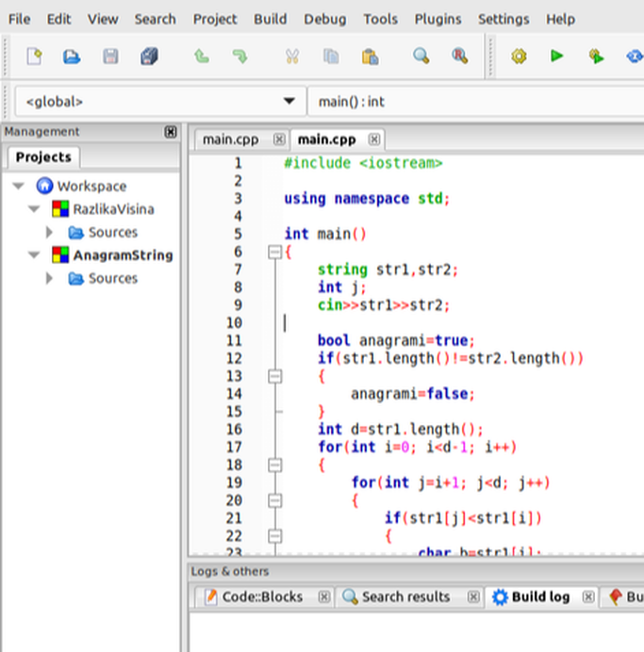Click the Replace magnifier icon
This screenshot has width=644, height=652.
point(460,56)
